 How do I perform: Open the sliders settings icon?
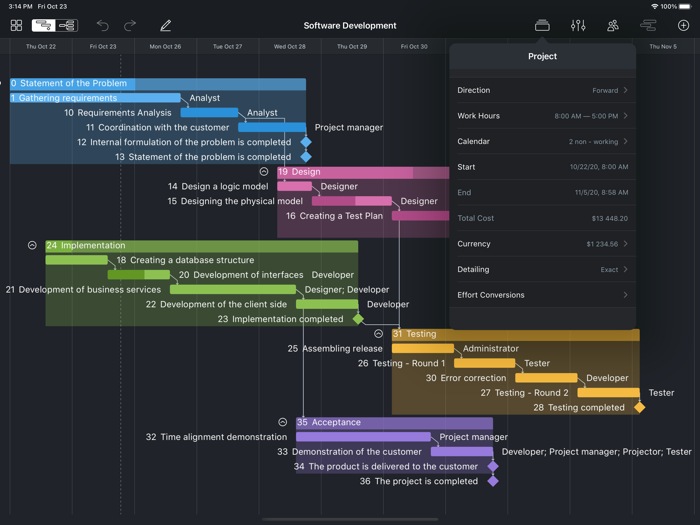click(578, 25)
